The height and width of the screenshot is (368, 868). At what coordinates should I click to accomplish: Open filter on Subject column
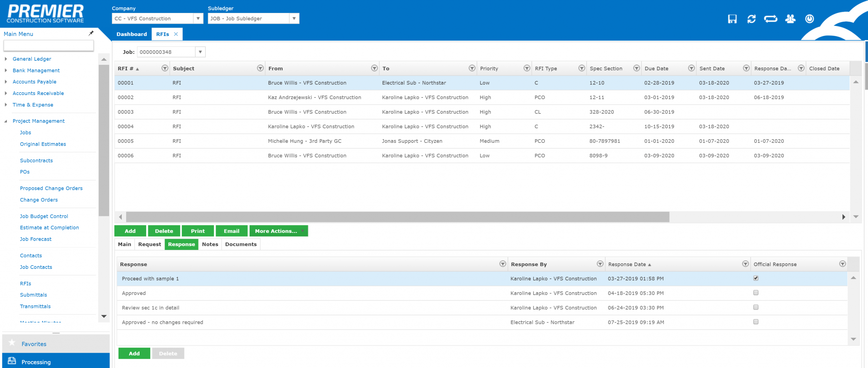[260, 68]
